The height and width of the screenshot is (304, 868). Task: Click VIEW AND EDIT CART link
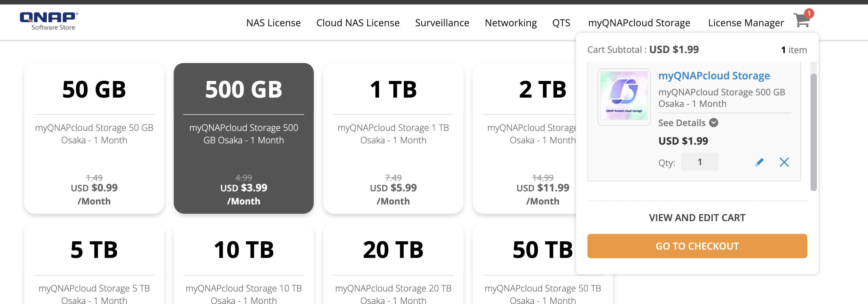click(x=697, y=218)
